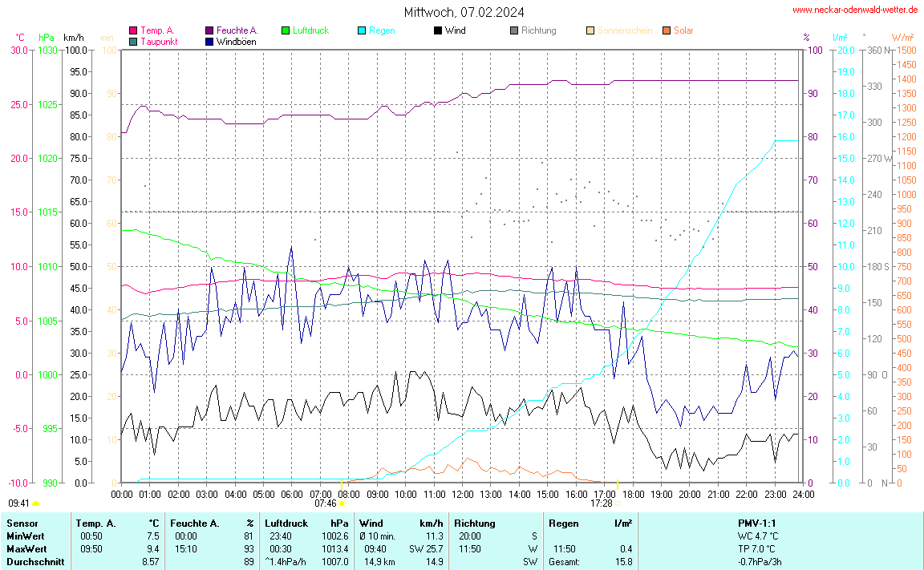Click the sunrise sun icon at 07:46
This screenshot has height=570, width=924.
coord(342,504)
